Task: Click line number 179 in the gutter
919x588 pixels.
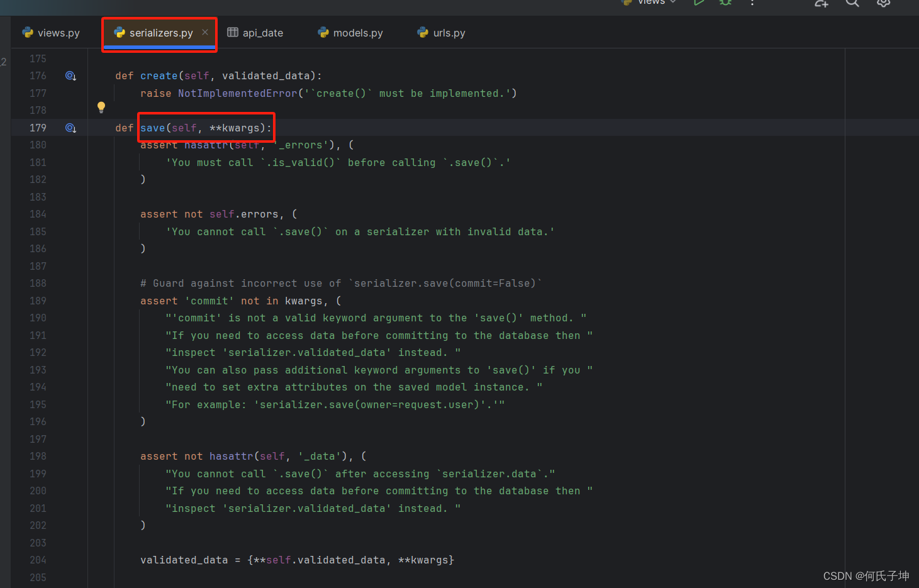Action: coord(38,127)
